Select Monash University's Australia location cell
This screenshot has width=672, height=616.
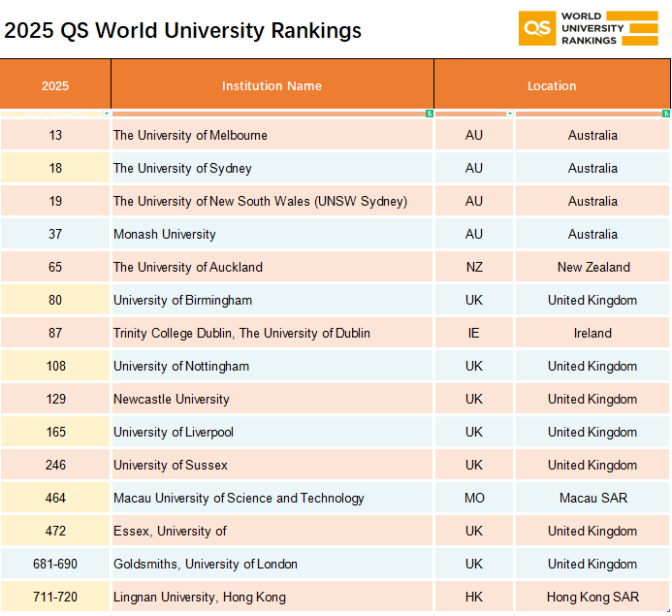point(592,234)
